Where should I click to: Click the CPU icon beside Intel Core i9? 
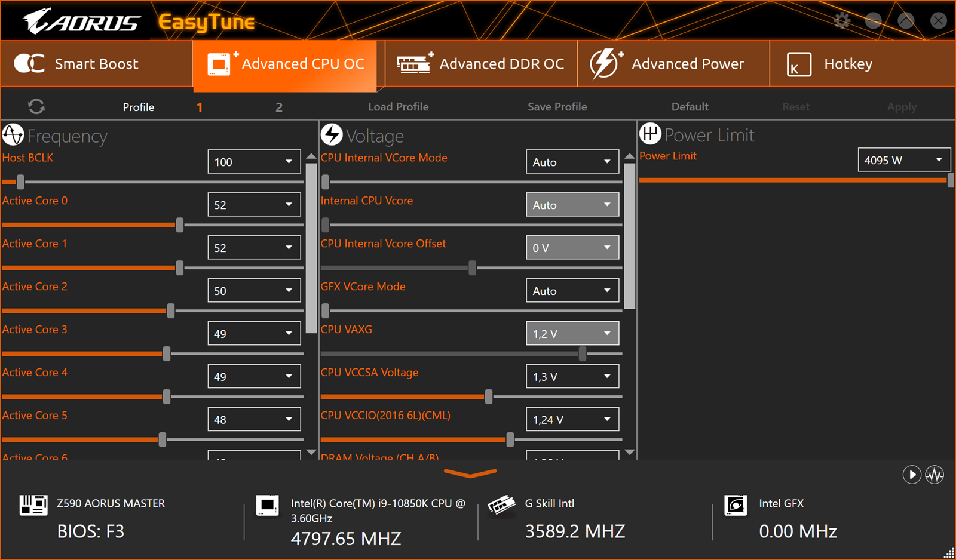(x=267, y=505)
